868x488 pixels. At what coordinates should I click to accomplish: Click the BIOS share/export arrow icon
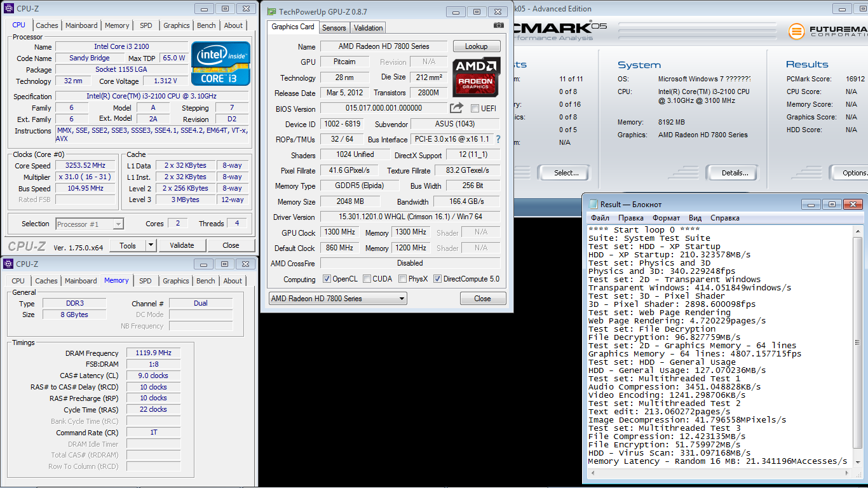(x=456, y=108)
